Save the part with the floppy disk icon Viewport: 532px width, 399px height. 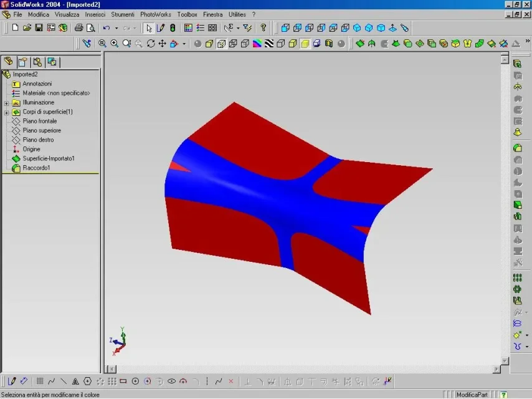[39, 27]
